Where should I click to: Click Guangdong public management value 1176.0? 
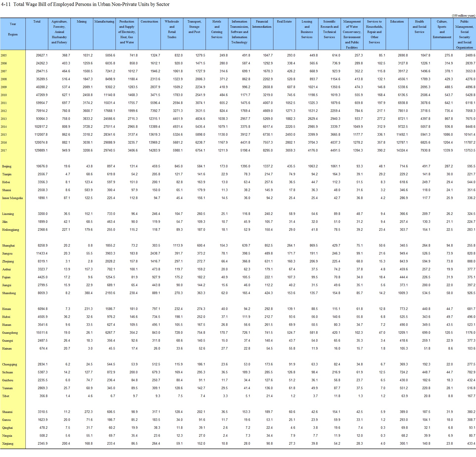tap(471, 333)
